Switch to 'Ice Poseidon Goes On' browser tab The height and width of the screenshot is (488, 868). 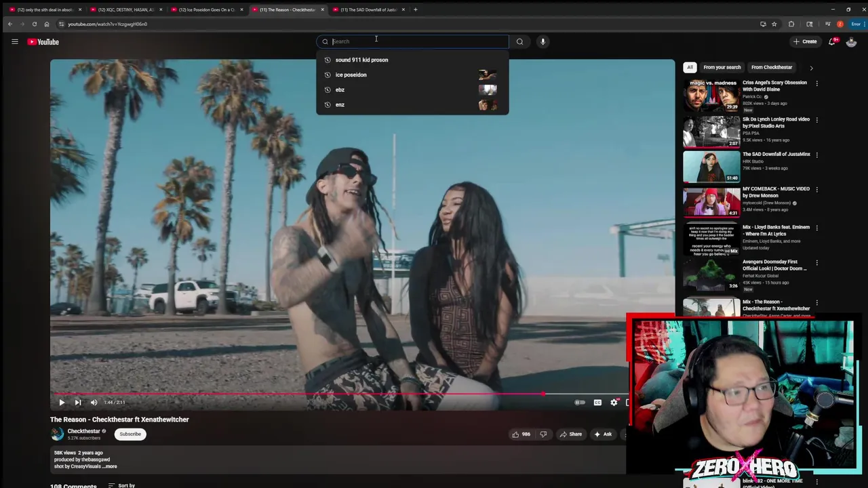coord(206,9)
